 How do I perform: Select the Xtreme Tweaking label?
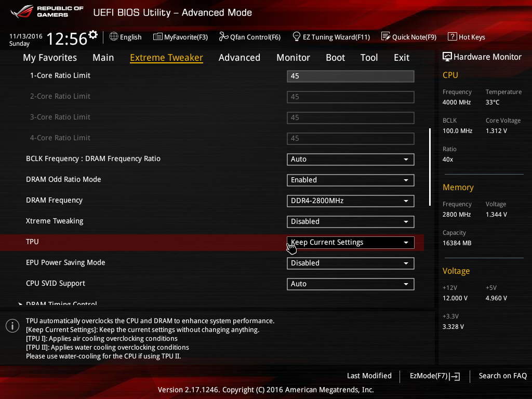click(55, 221)
